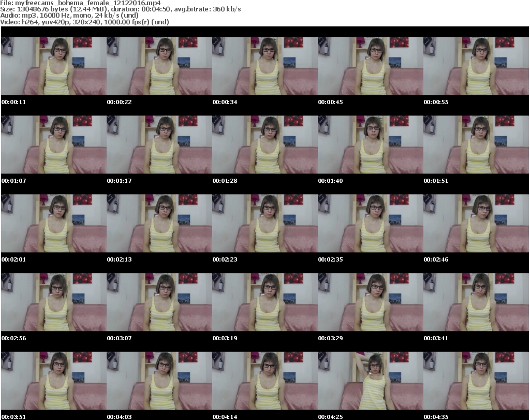Viewport: 530px width, 420px height.
Task: Open the thumbnail at 00:01:17
Action: 159,144
